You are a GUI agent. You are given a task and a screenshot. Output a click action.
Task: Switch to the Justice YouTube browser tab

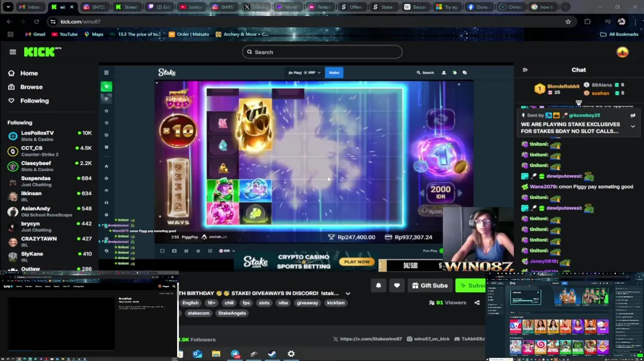192,7
